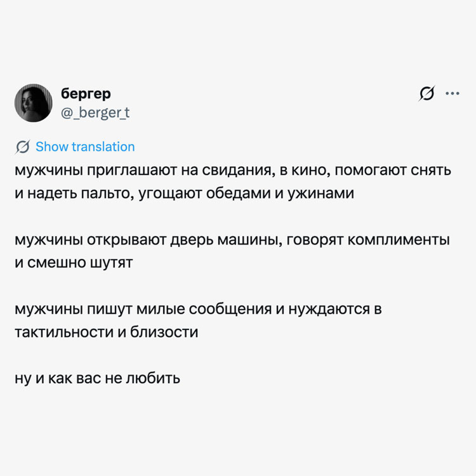Click the line starting "мужчины приглашают на свидания"
The image size is (476, 476).
(233, 170)
